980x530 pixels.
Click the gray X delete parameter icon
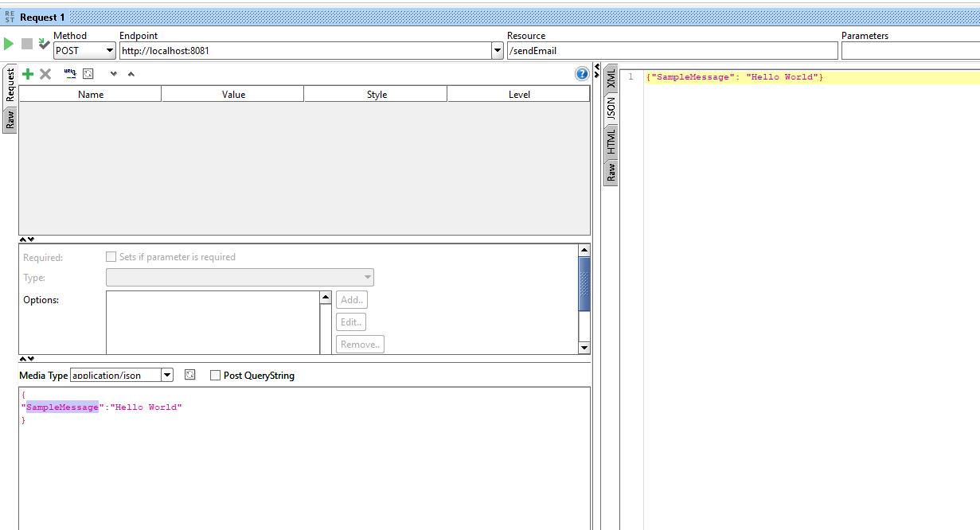coord(45,74)
